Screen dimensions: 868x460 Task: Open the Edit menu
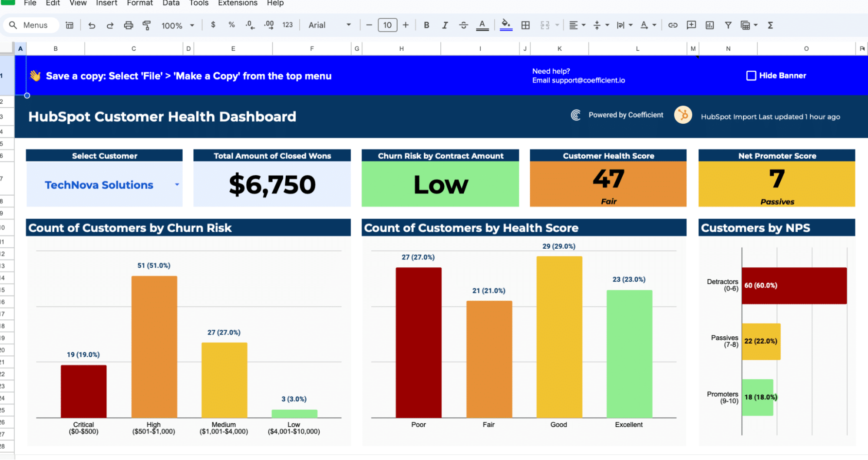[x=53, y=3]
